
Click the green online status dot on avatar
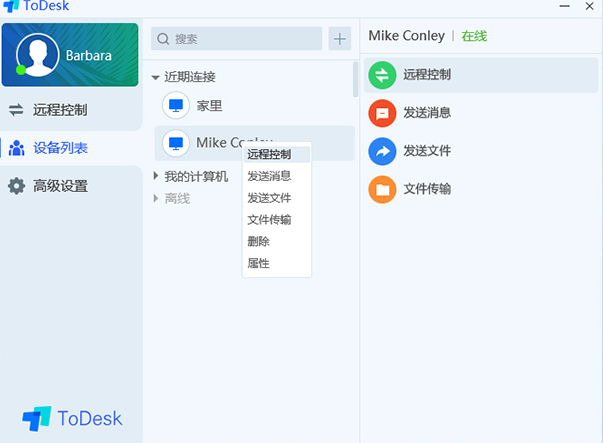(x=21, y=70)
